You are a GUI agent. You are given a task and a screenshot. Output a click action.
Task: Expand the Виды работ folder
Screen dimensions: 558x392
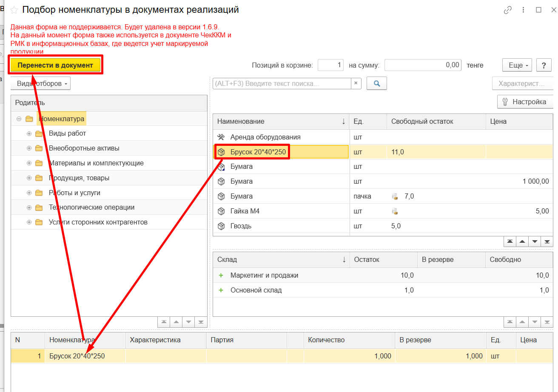(29, 134)
